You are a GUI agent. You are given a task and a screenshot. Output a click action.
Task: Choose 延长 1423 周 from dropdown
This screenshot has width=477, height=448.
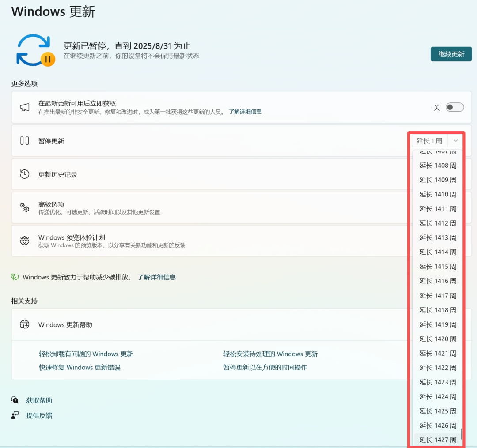coord(438,382)
